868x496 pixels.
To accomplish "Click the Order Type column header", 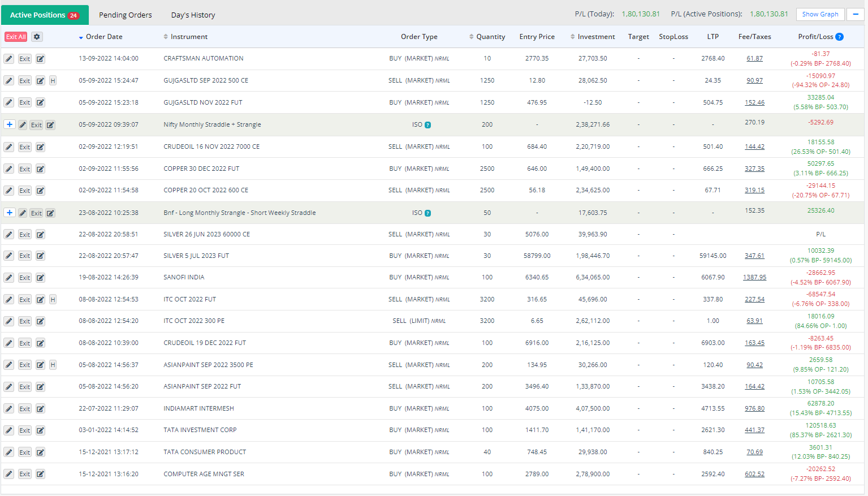I will coord(419,37).
